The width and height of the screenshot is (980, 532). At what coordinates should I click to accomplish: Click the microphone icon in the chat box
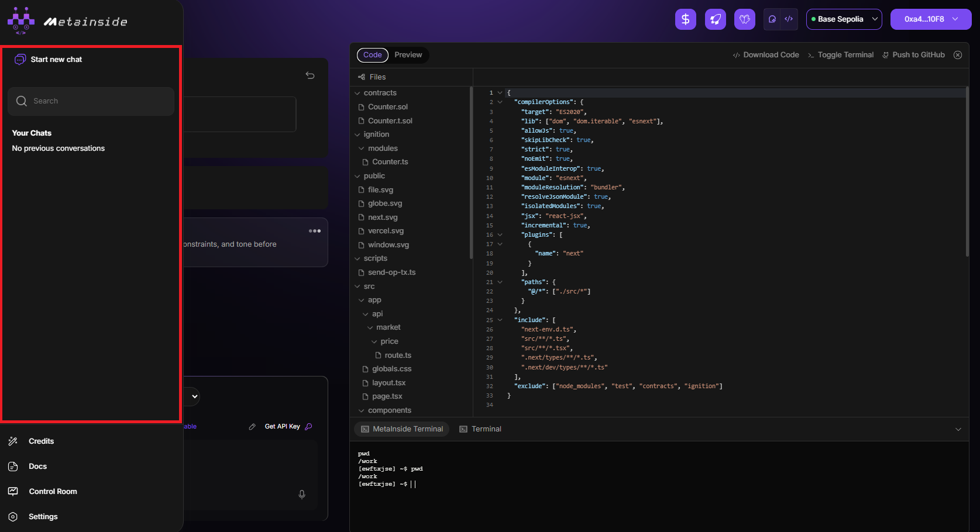(302, 495)
